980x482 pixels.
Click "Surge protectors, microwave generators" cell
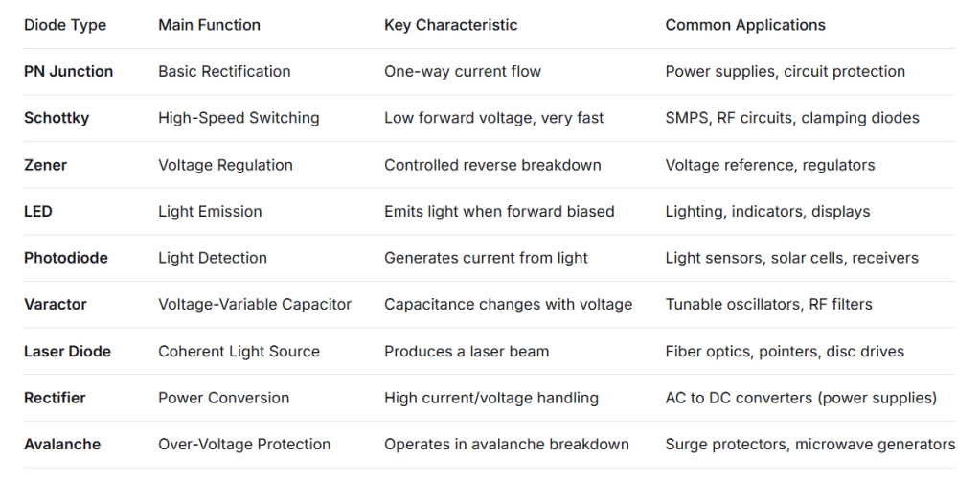point(809,444)
